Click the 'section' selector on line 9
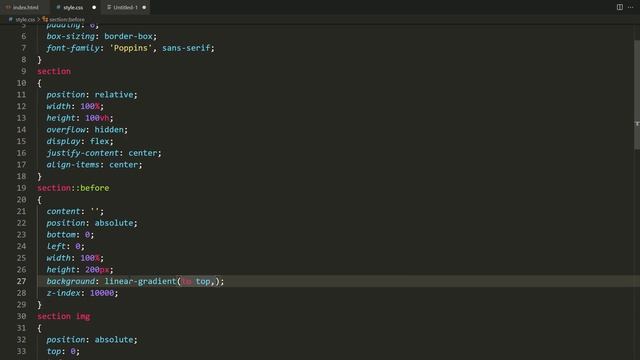Image resolution: width=640 pixels, height=360 pixels. click(54, 71)
